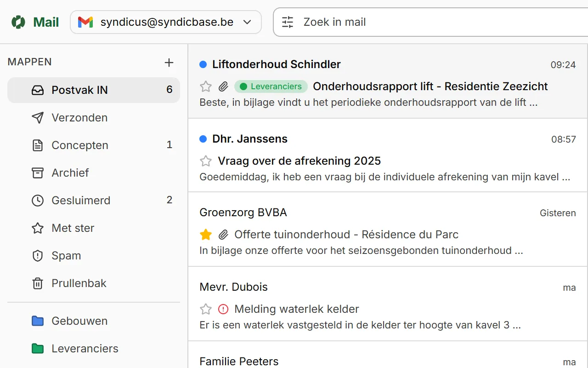588x368 pixels.
Task: Open the Spam folder
Action: pos(94,256)
